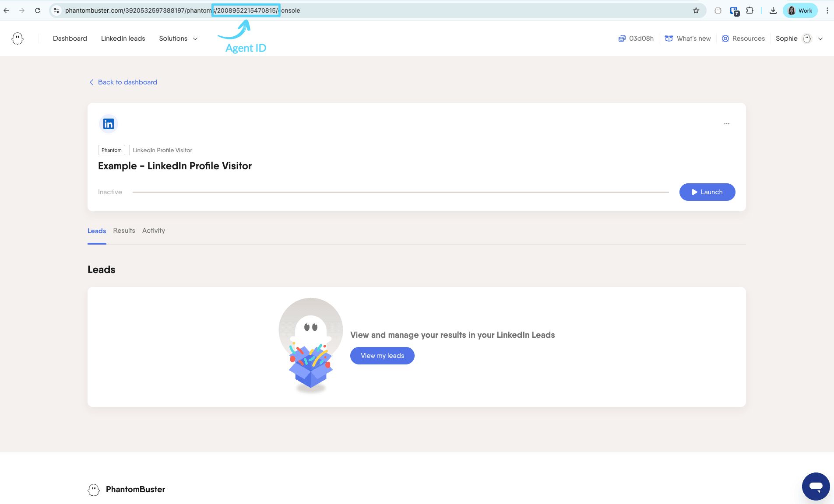Image resolution: width=834 pixels, height=504 pixels.
Task: Switch to the Results tab
Action: coord(124,231)
